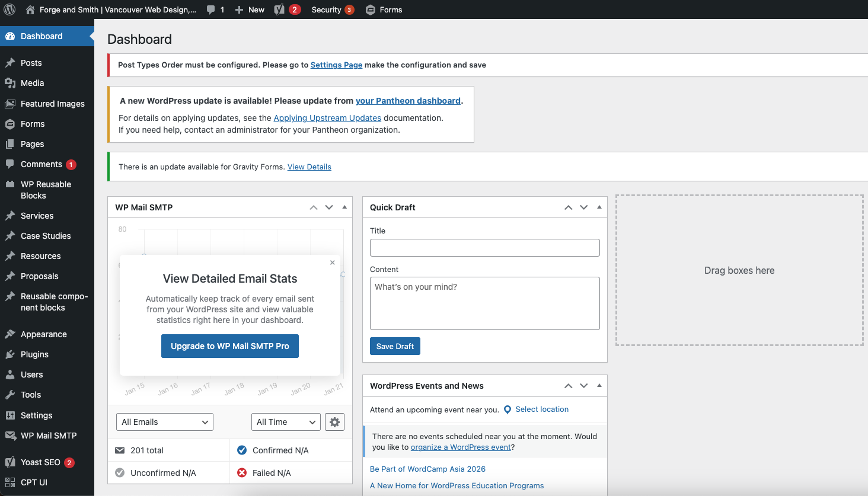The image size is (868, 496).
Task: Toggle the Quick Draft panel collapse arrow
Action: tap(599, 207)
